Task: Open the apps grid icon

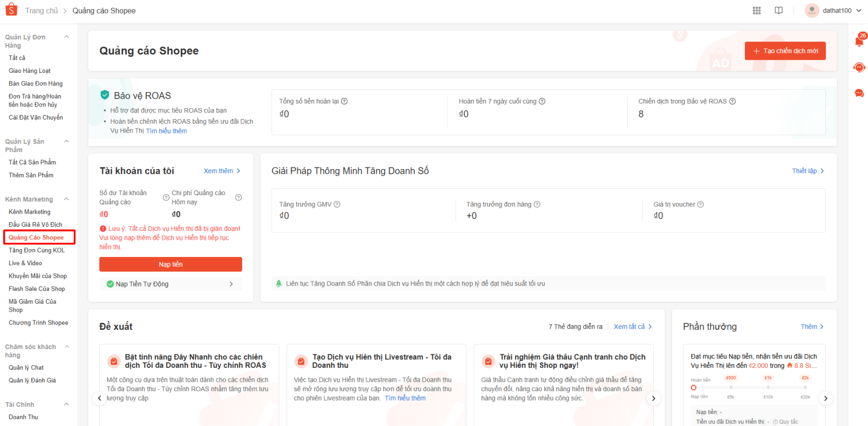Action: 757,10
